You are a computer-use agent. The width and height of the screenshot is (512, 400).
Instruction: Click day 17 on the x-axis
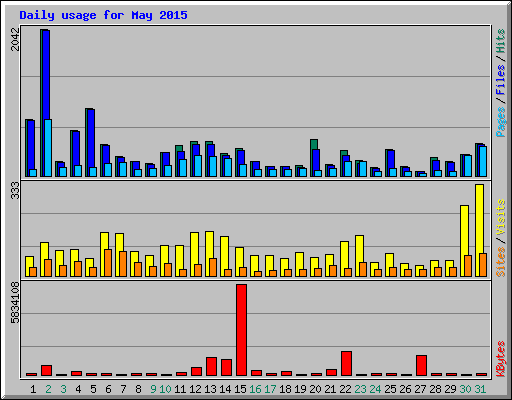[270, 389]
